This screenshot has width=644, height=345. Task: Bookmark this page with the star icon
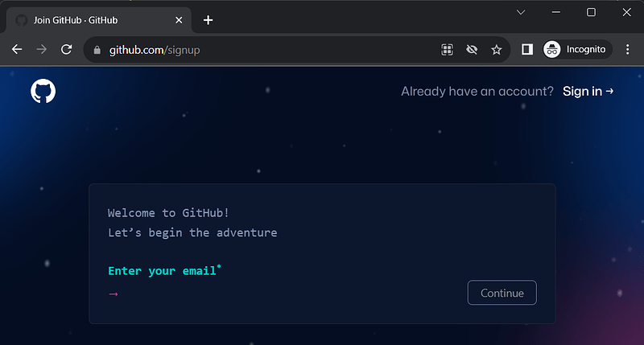pyautogui.click(x=497, y=50)
